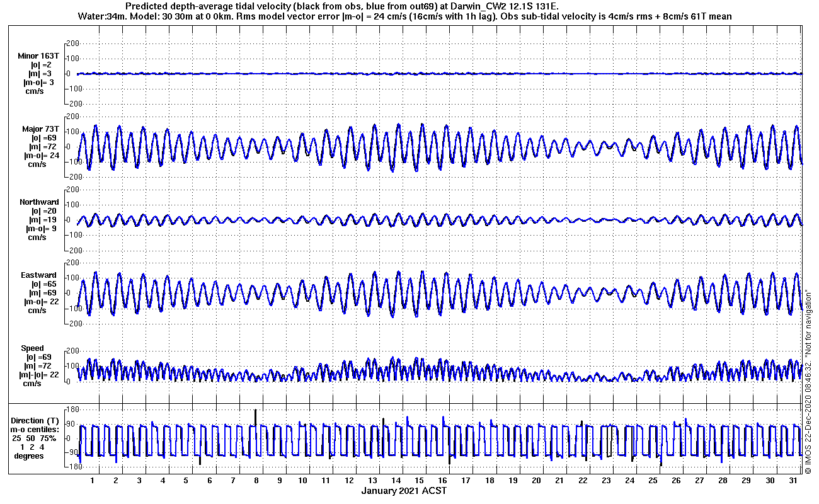Select the 'Direction (T)' panel label
Viewport: 819px width, 504px height.
click(36, 420)
